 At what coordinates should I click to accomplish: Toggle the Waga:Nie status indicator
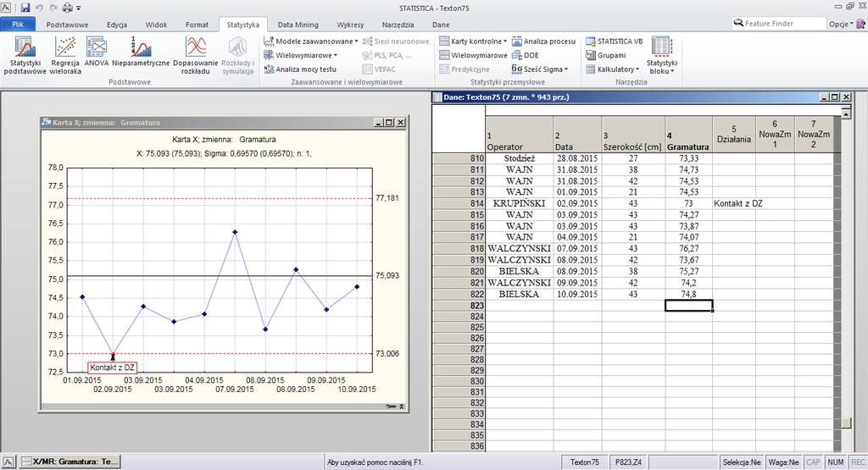click(x=783, y=462)
